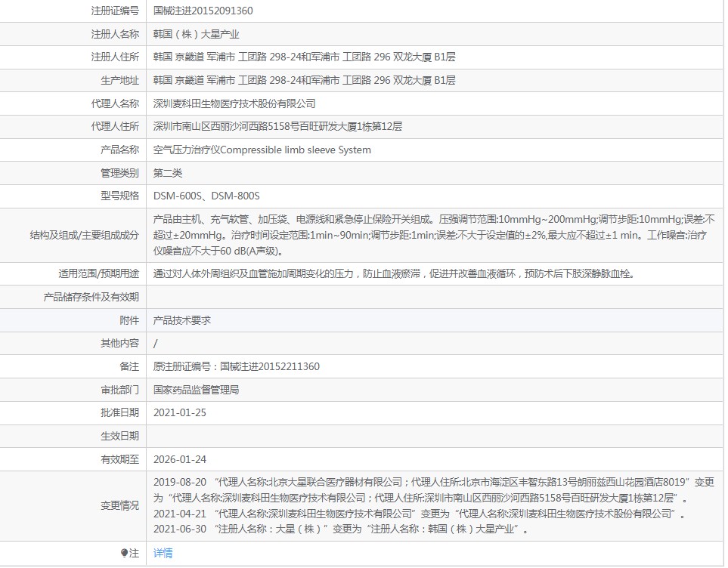Screen dimensions: 728x568
Task: Click the 审批部门 label
Action: (119, 390)
